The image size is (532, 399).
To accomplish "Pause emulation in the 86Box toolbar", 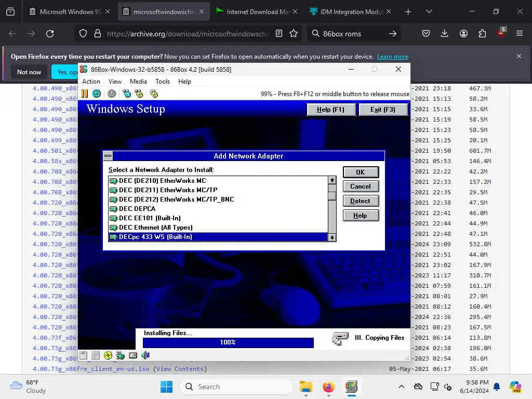I will [x=85, y=94].
